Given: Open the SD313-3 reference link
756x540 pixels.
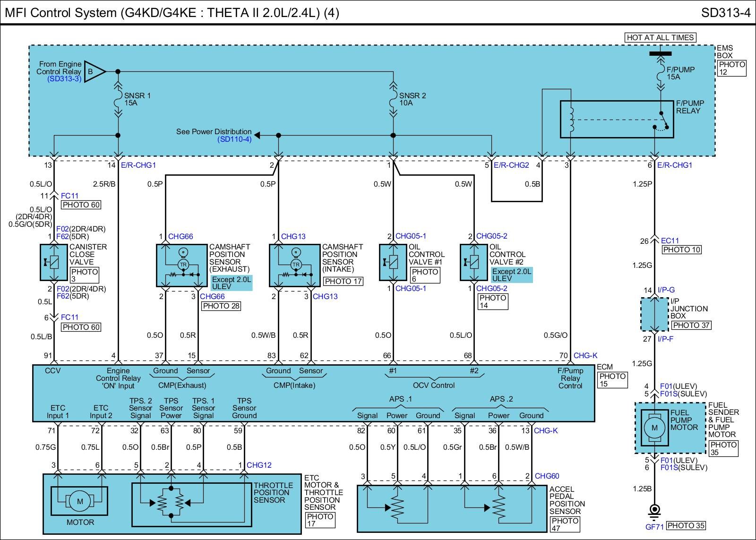Looking at the screenshot, I should coord(64,79).
